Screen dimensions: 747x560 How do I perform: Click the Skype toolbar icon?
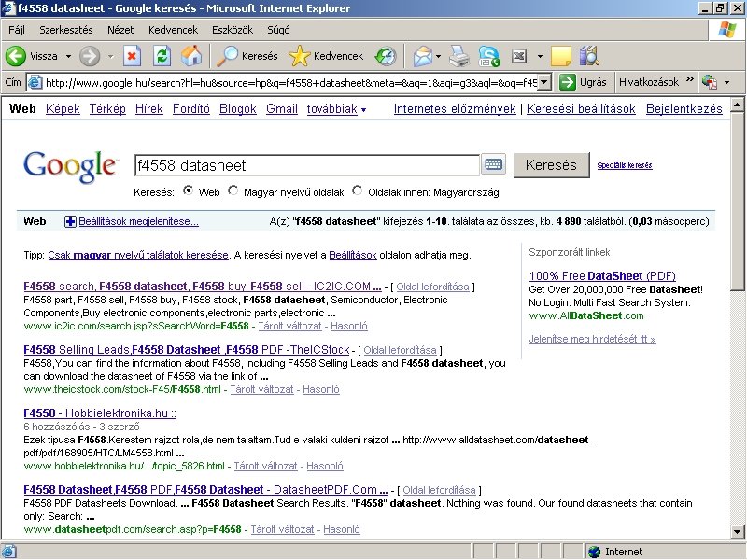(x=488, y=56)
